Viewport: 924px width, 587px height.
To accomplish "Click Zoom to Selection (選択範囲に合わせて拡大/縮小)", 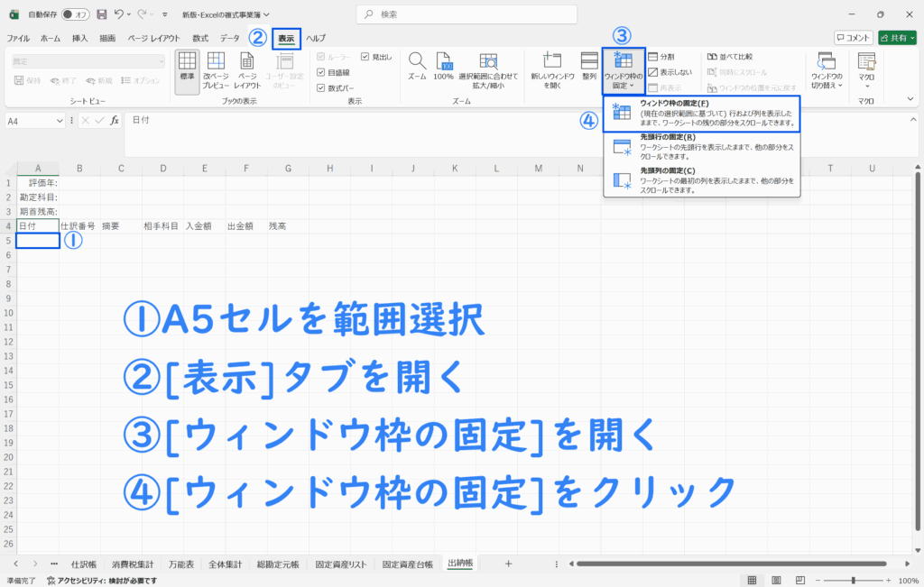I will [x=488, y=69].
